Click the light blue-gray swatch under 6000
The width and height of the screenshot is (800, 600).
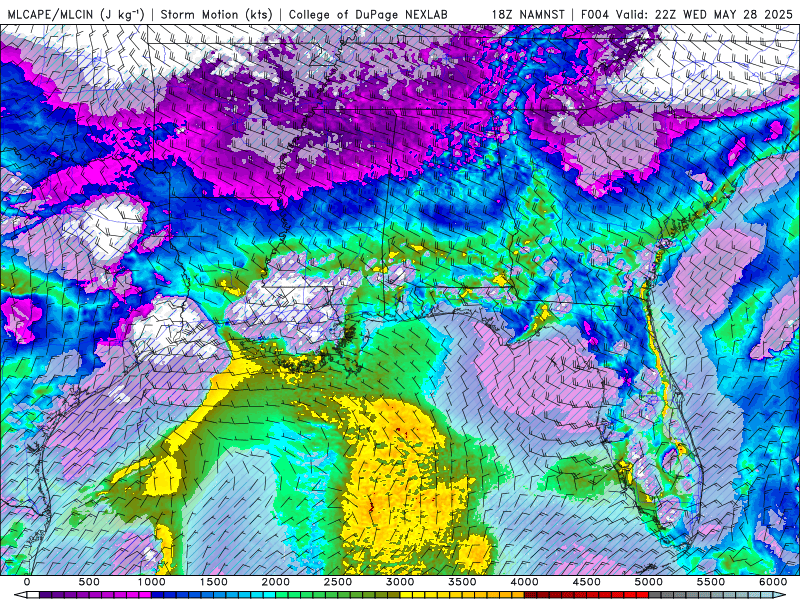(x=767, y=595)
